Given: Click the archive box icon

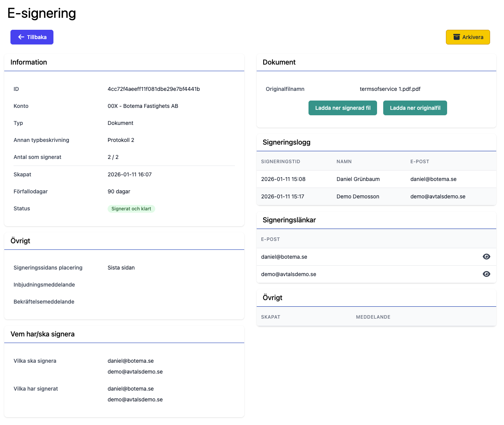Looking at the screenshot, I should pyautogui.click(x=457, y=37).
